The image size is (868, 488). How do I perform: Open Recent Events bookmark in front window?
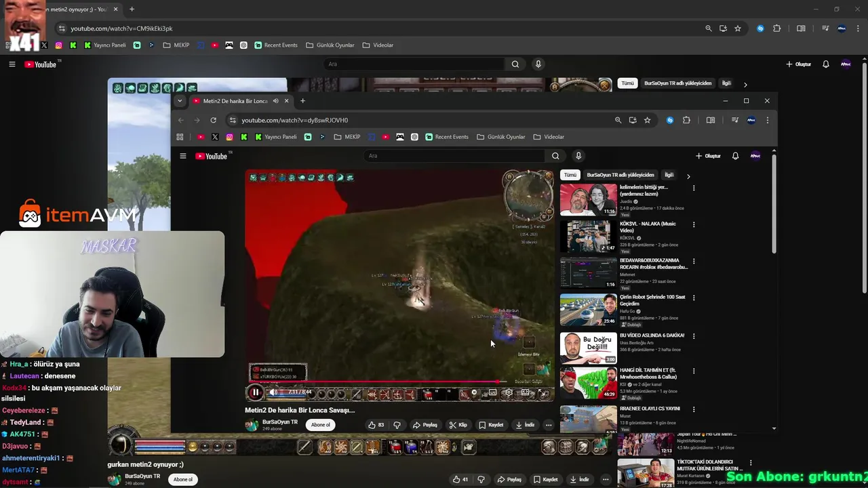[x=446, y=137]
